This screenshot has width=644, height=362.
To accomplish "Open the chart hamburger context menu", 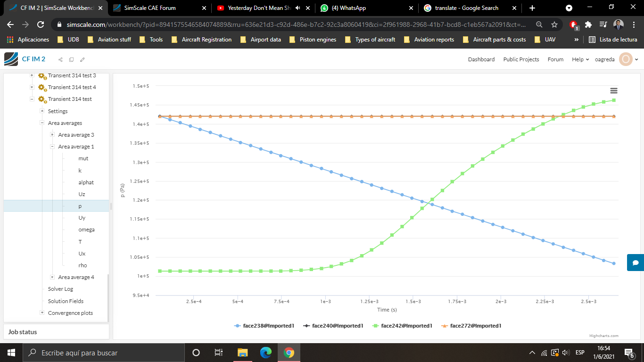I will tap(614, 90).
